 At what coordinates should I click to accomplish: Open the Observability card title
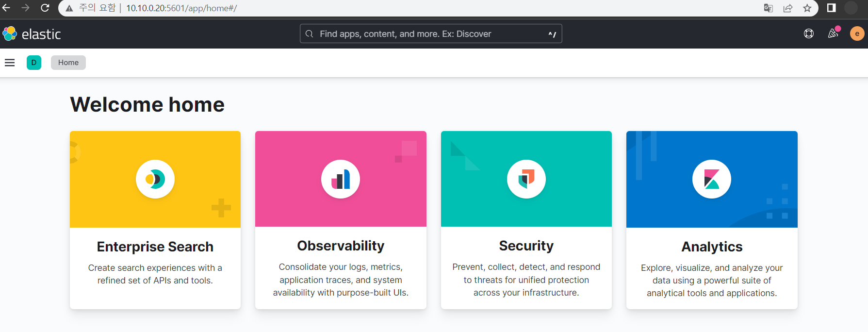(x=341, y=246)
